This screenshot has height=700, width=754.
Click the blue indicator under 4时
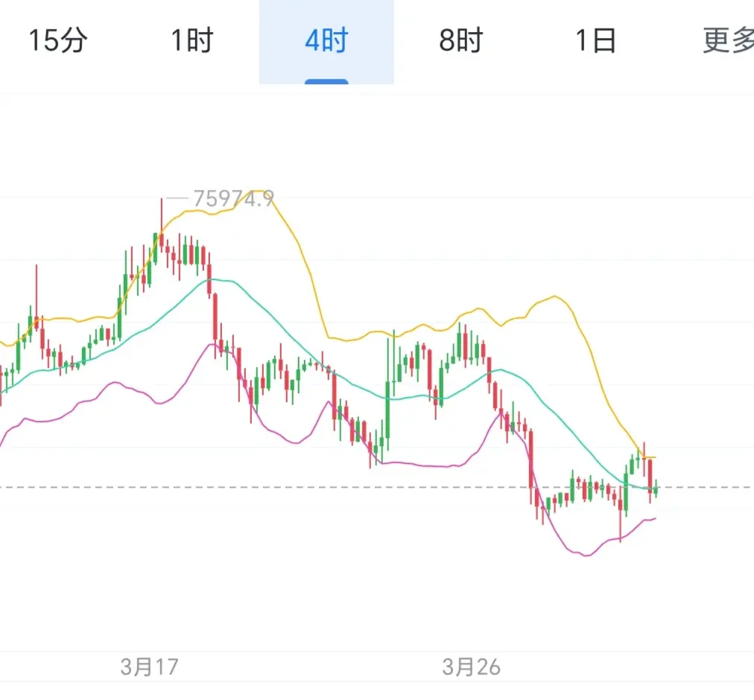tap(326, 81)
